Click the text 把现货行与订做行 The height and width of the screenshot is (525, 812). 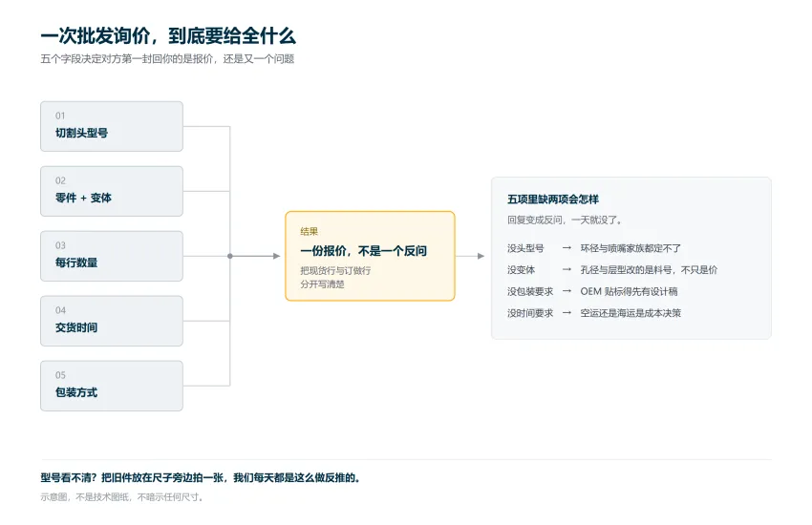(x=335, y=270)
